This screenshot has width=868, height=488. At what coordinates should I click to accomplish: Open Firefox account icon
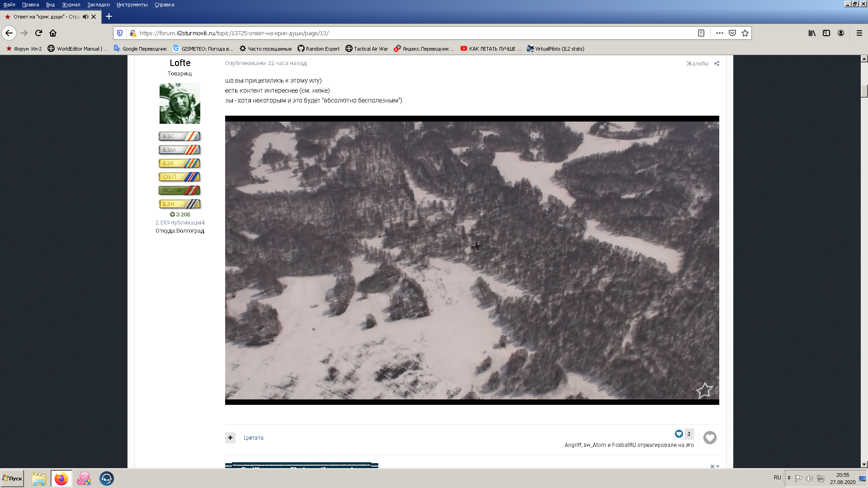click(x=841, y=33)
